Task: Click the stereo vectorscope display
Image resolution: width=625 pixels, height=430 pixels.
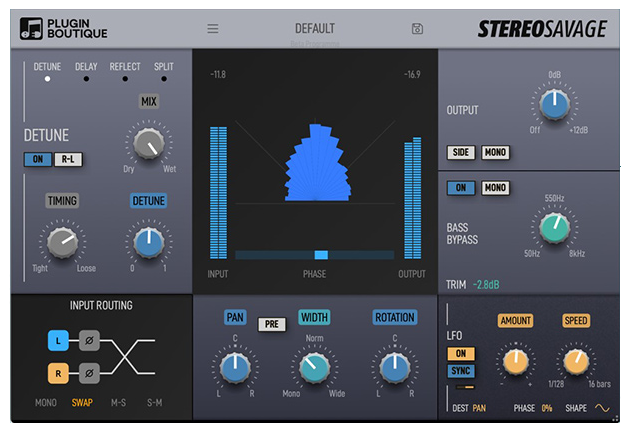Action: (x=315, y=161)
